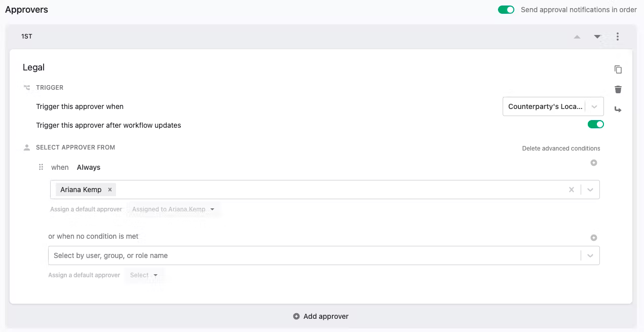
Task: Open the Select default approver dropdown
Action: 144,275
